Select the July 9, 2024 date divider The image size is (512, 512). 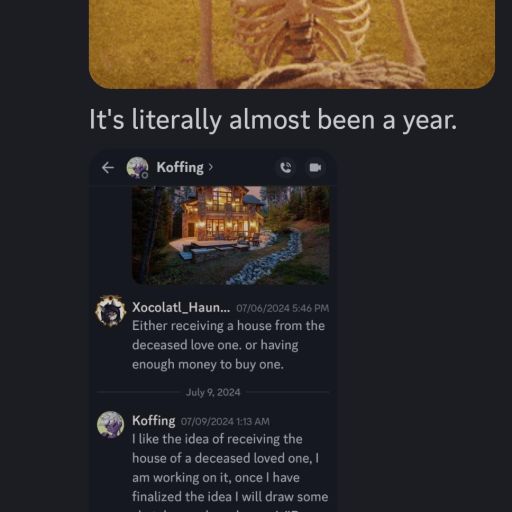(x=213, y=392)
